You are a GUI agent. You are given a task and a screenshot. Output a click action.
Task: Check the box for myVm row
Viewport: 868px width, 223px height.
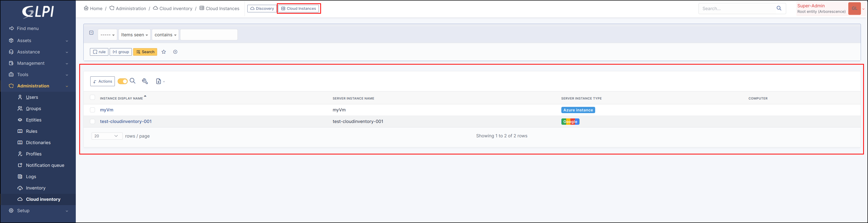point(92,110)
